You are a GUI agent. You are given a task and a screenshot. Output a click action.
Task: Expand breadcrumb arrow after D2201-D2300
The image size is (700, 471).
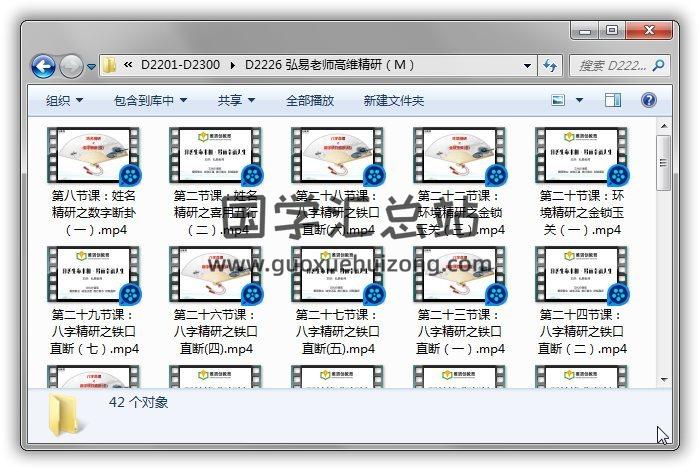click(233, 65)
